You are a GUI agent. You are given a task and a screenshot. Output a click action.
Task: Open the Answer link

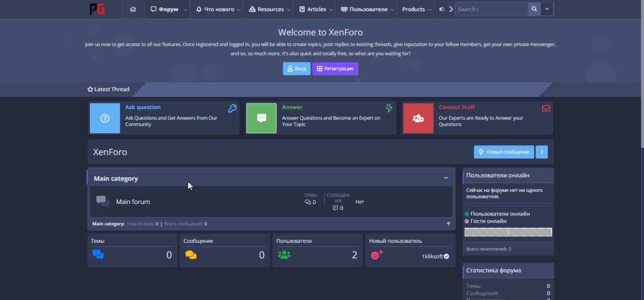point(292,107)
